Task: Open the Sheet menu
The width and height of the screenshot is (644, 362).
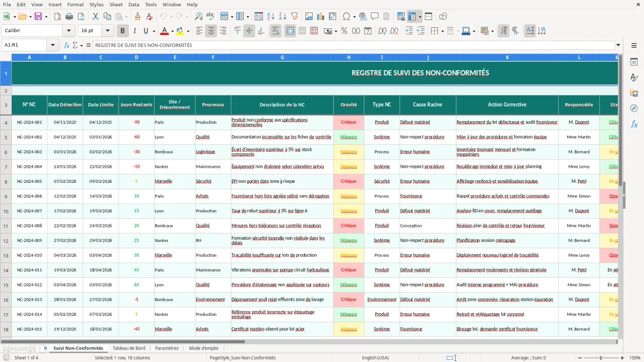Action: (116, 4)
